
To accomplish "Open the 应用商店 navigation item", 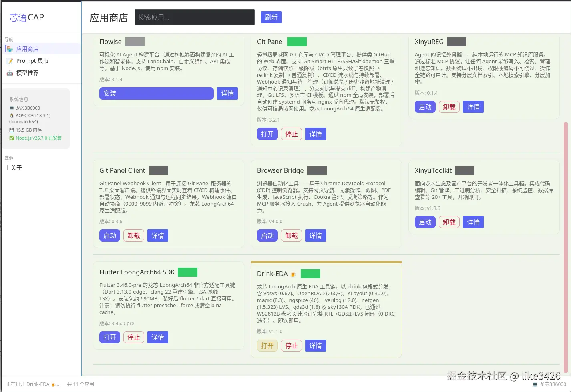I will click(42, 49).
